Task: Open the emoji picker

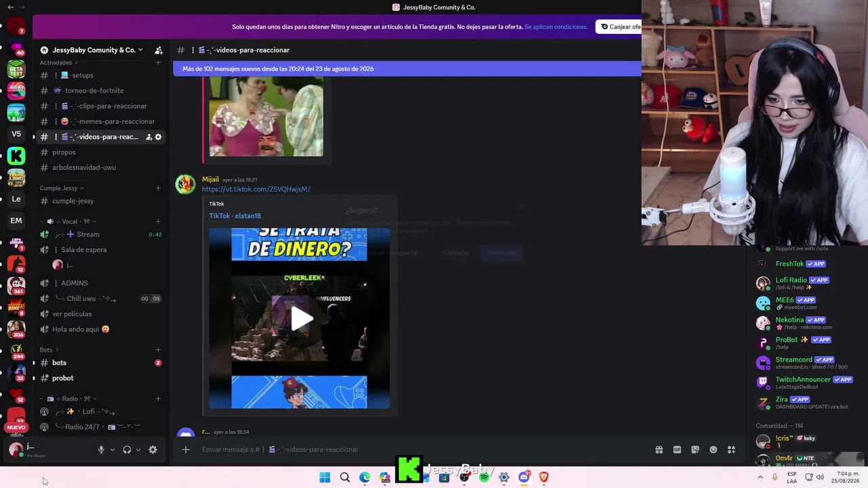Action: pos(713,449)
